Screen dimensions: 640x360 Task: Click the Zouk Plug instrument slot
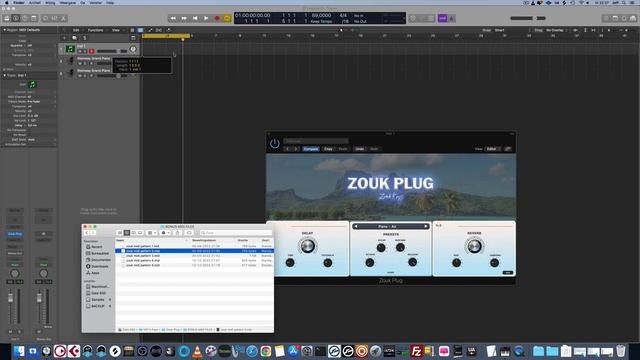point(15,234)
